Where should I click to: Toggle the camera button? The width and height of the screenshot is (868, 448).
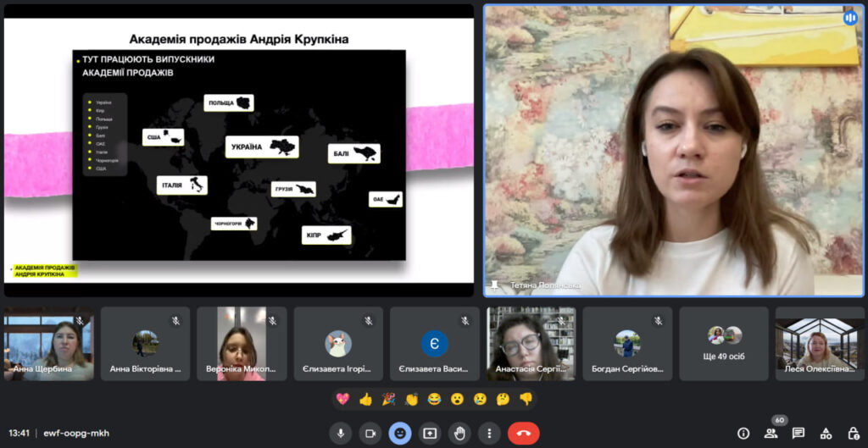pos(370,433)
